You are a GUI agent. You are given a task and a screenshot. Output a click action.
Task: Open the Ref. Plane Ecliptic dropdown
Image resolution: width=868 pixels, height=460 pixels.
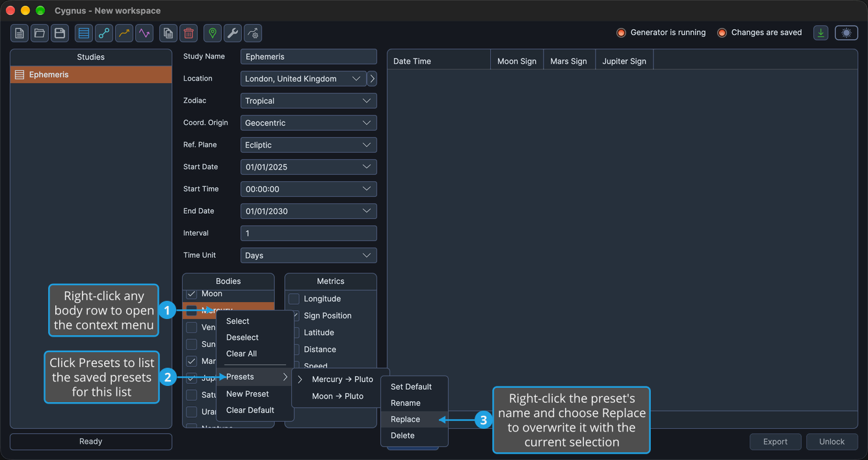click(308, 145)
